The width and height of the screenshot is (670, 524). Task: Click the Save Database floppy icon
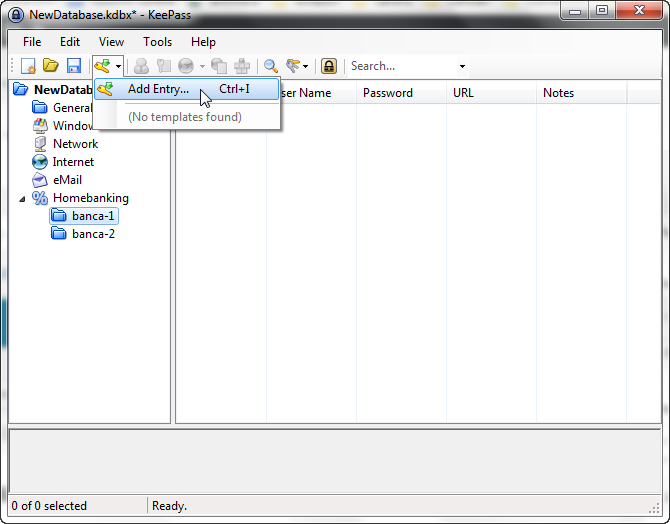(73, 67)
